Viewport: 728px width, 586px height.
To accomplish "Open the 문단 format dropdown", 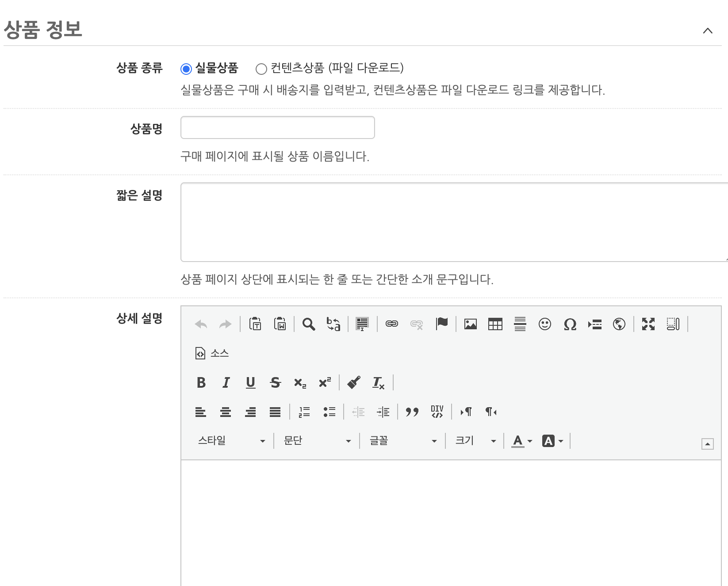I will [x=317, y=441].
